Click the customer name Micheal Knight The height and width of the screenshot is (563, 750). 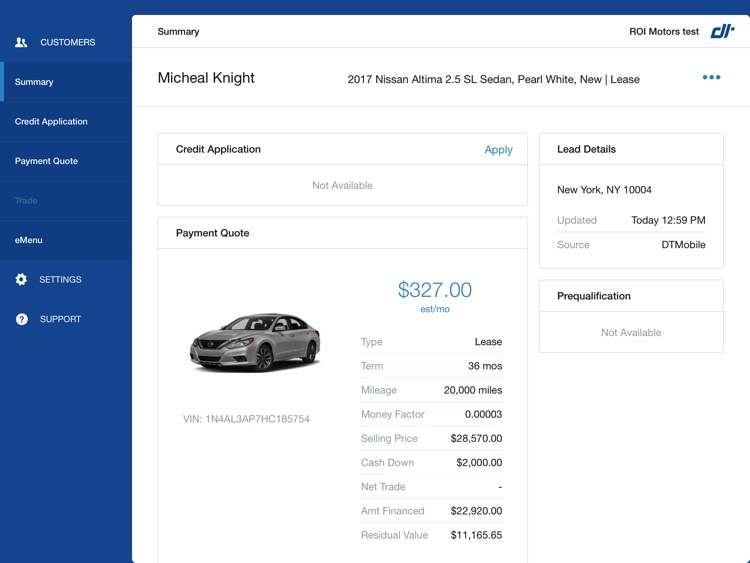(x=206, y=78)
